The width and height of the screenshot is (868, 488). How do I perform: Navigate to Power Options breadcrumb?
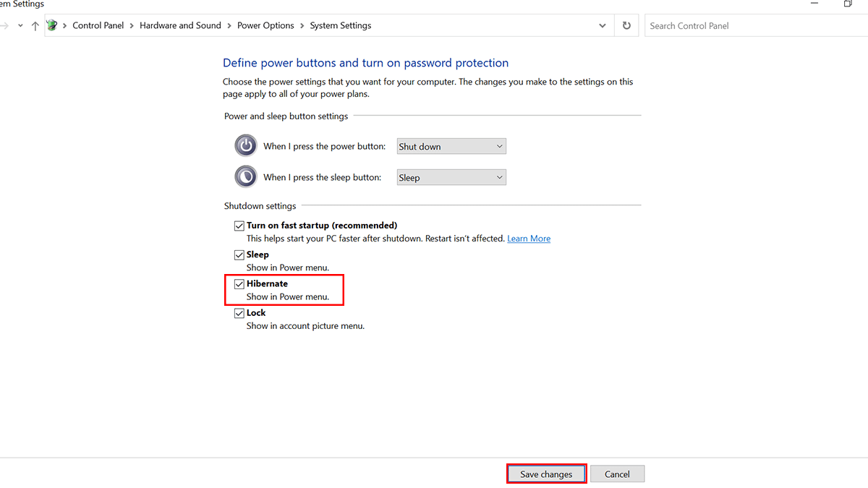pyautogui.click(x=265, y=25)
